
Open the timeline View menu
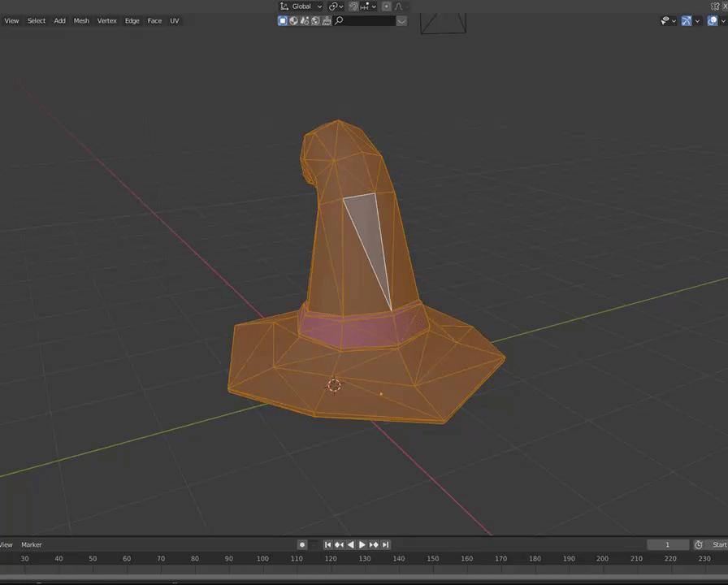[6, 544]
